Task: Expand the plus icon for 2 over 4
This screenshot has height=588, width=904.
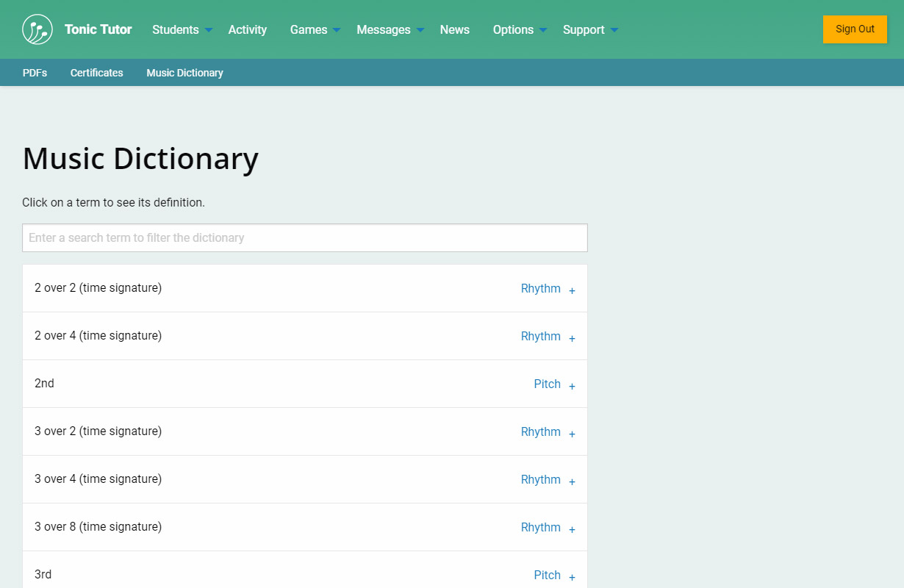Action: (x=572, y=338)
